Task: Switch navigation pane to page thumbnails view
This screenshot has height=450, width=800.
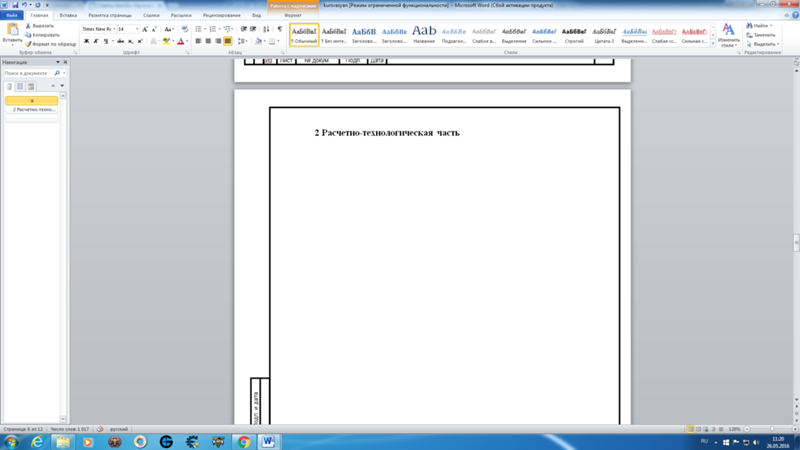Action: point(20,86)
